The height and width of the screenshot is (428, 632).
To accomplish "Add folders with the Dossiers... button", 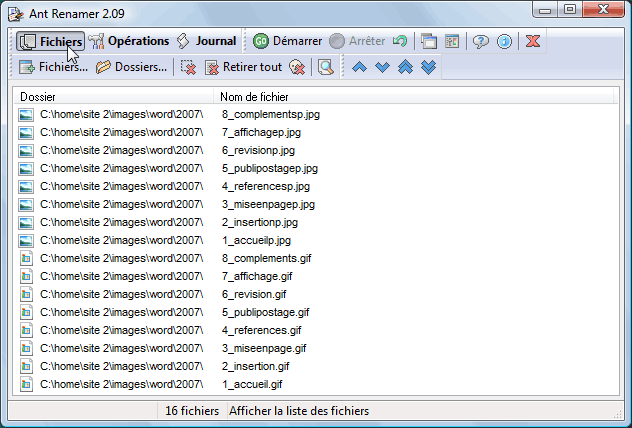I will tap(132, 68).
